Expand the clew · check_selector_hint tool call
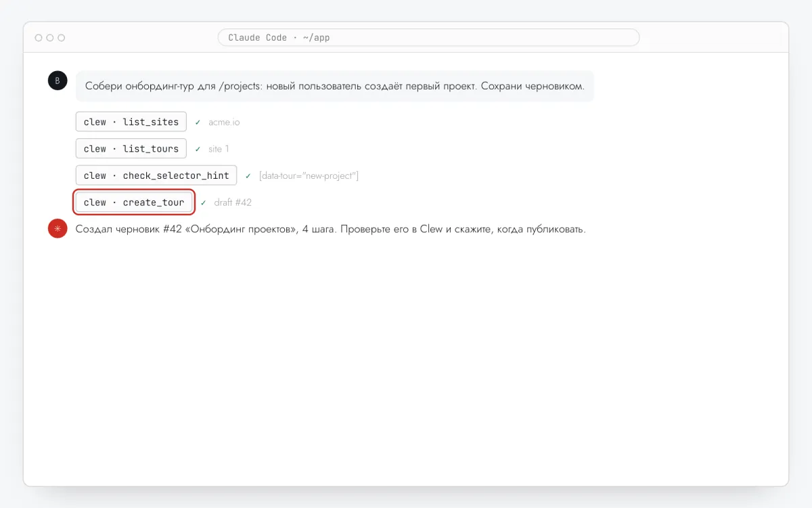The image size is (812, 508). tap(156, 175)
